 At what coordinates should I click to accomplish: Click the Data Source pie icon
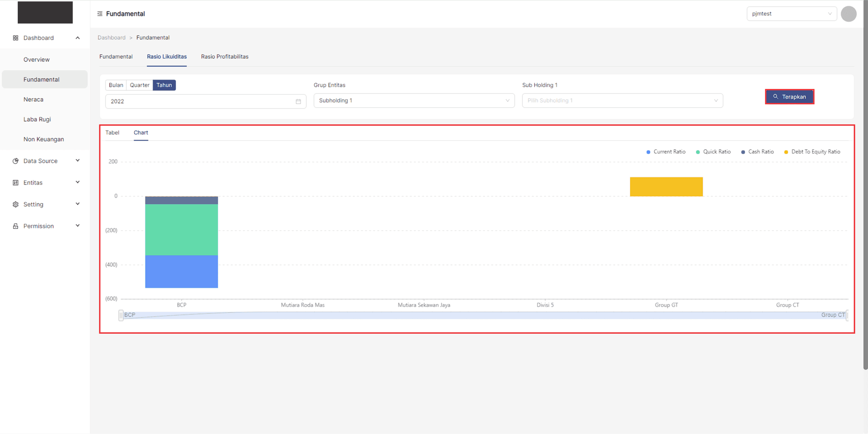(16, 161)
